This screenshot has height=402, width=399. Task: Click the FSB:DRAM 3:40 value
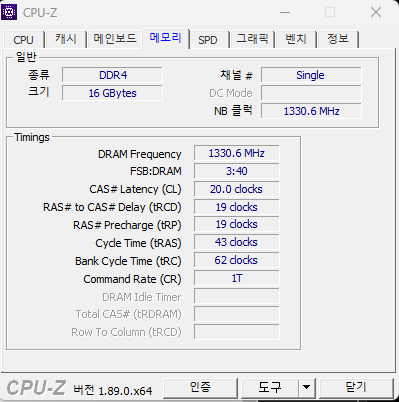[237, 171]
